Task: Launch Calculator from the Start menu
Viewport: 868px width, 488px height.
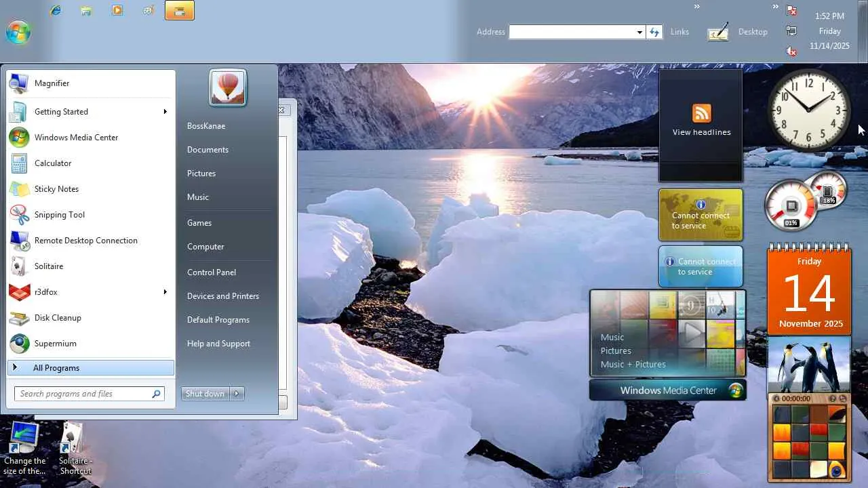Action: point(91,163)
